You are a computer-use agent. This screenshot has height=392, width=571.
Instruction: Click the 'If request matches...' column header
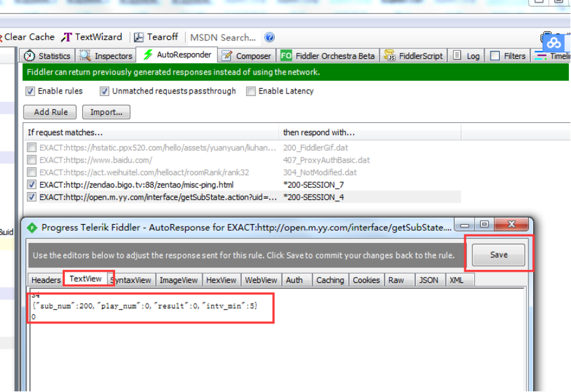[150, 133]
